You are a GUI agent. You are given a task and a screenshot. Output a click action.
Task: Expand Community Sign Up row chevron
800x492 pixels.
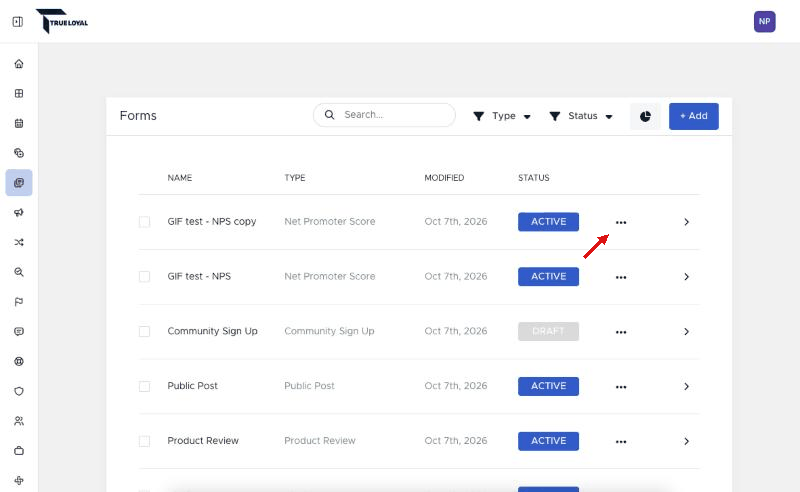coord(686,332)
